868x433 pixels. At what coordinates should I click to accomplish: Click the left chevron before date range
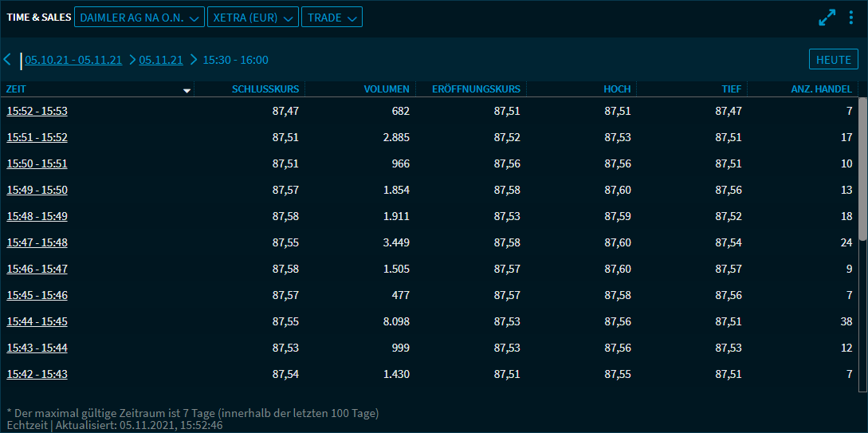coord(7,60)
